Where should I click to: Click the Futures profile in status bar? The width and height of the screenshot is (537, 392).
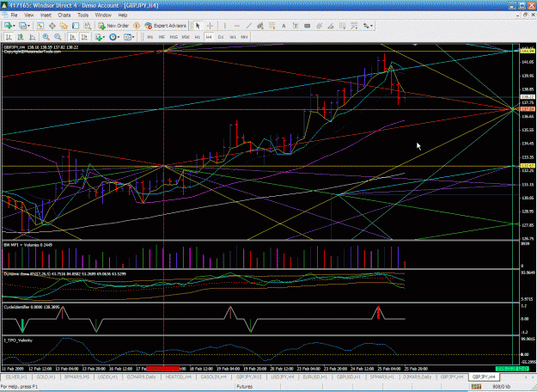pyautogui.click(x=245, y=387)
